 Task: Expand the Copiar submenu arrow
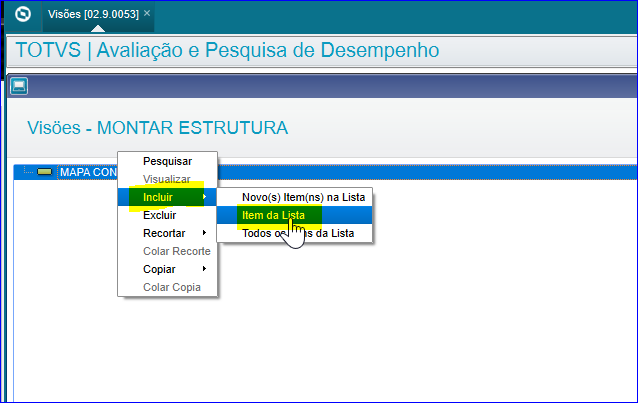pyautogui.click(x=204, y=269)
